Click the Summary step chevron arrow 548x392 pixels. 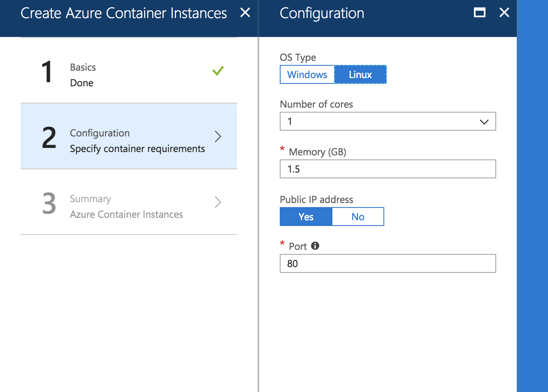[218, 202]
